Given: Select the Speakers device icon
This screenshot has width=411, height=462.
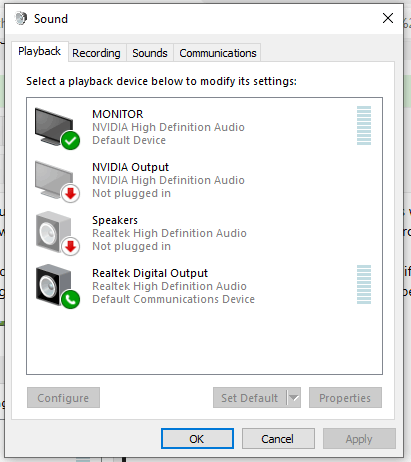Looking at the screenshot, I should pos(57,234).
